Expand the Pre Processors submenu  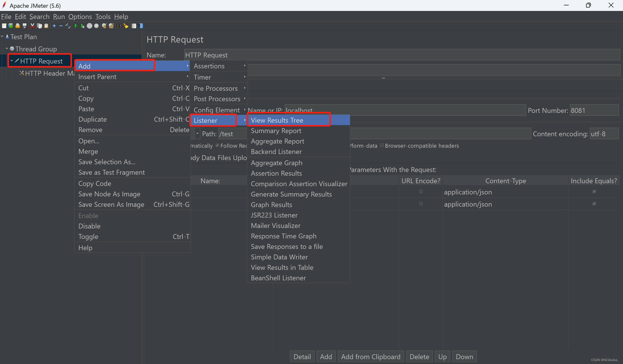[x=219, y=88]
